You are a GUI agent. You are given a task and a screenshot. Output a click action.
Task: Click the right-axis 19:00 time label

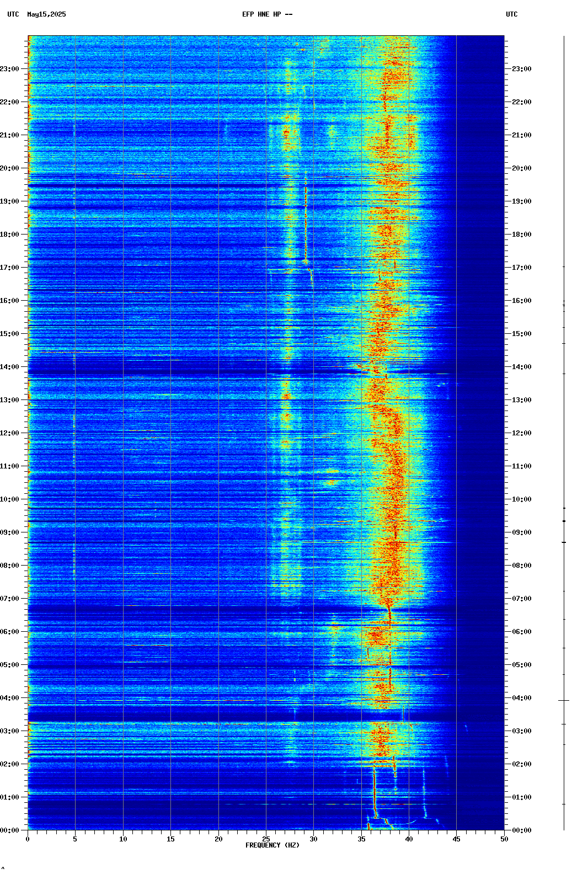(522, 201)
